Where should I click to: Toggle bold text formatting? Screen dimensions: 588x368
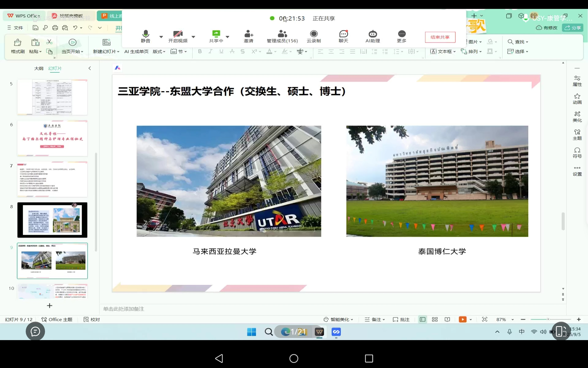point(200,52)
